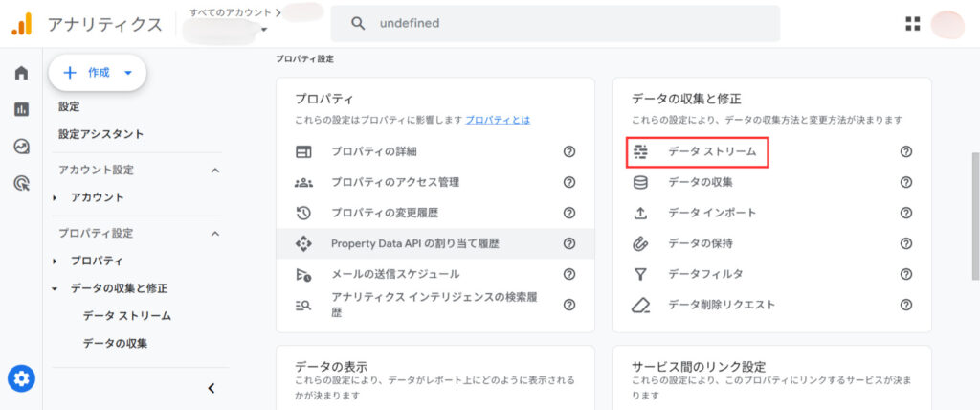Click the プロパティの詳細 icon
The width and height of the screenshot is (980, 410).
coord(303,151)
